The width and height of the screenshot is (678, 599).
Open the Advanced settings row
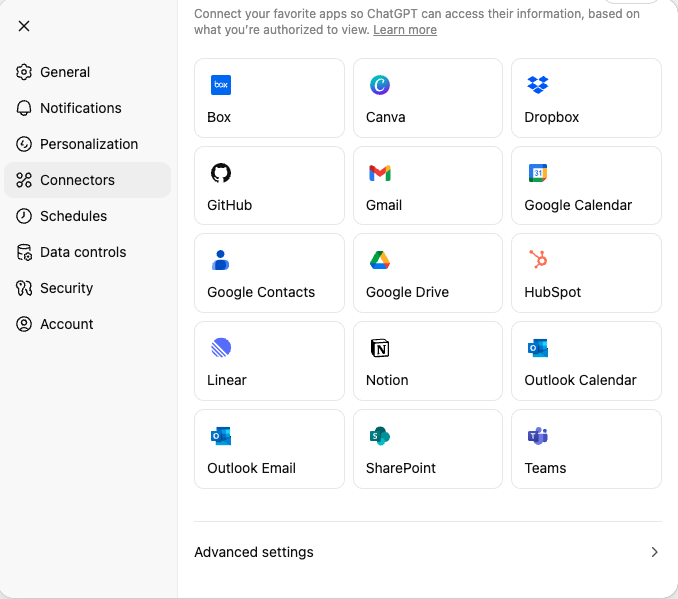tap(428, 552)
